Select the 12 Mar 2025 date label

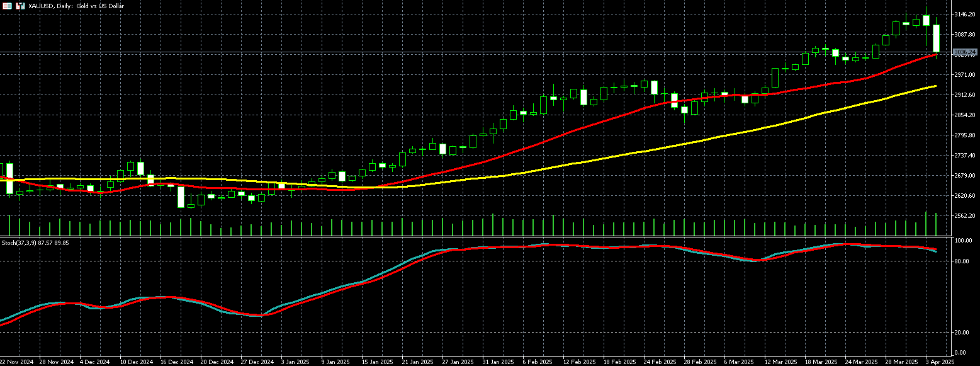780,362
